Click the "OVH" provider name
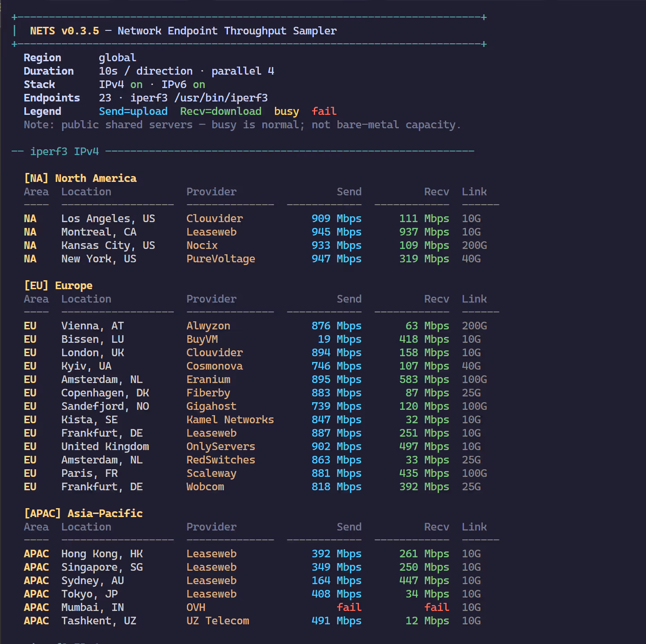The image size is (646, 644). [196, 607]
